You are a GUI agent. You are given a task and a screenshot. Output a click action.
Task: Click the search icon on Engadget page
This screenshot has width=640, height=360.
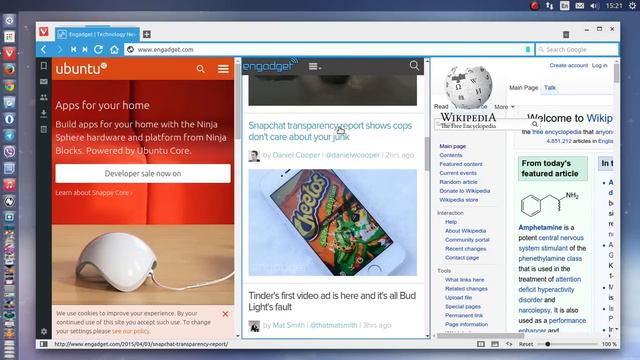[x=414, y=66]
